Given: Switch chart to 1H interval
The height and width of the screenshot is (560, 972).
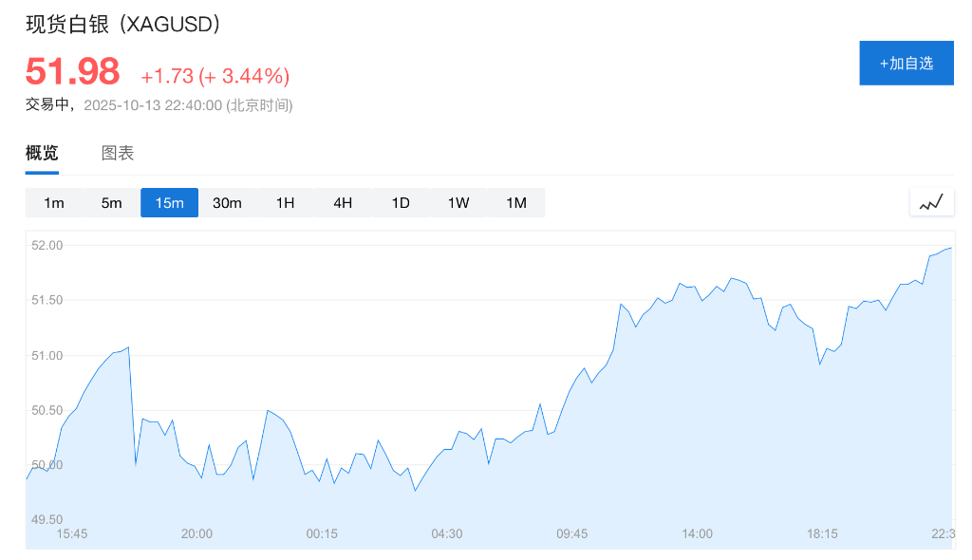Looking at the screenshot, I should point(285,202).
